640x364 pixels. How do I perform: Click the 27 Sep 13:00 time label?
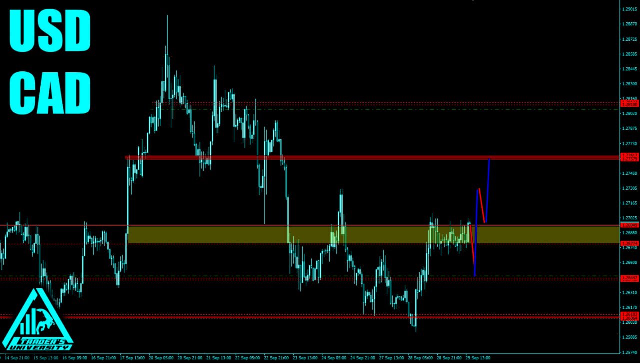coord(392,358)
